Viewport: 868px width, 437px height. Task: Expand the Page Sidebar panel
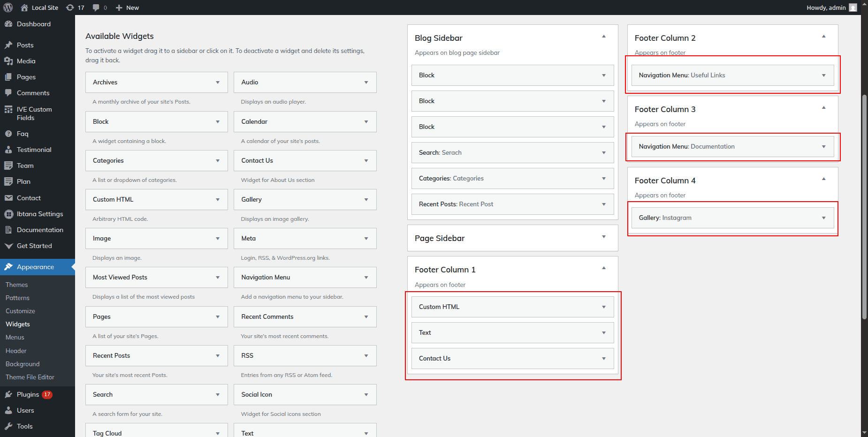pos(604,237)
